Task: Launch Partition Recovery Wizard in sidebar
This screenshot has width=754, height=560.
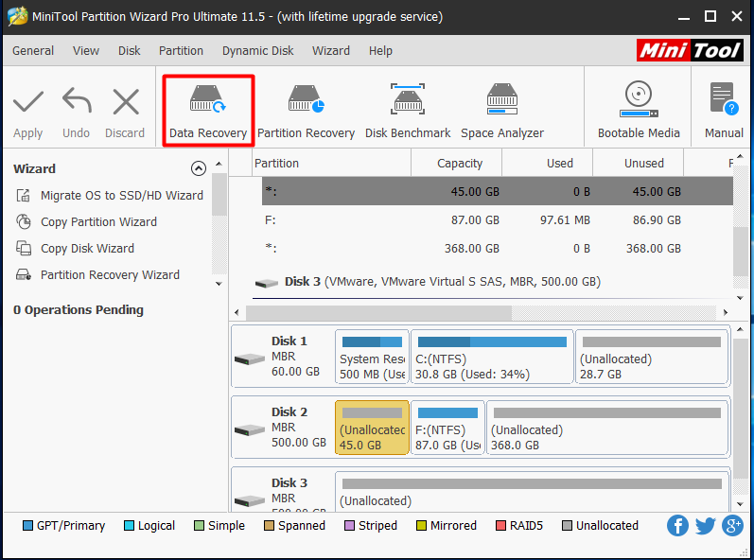Action: click(97, 274)
